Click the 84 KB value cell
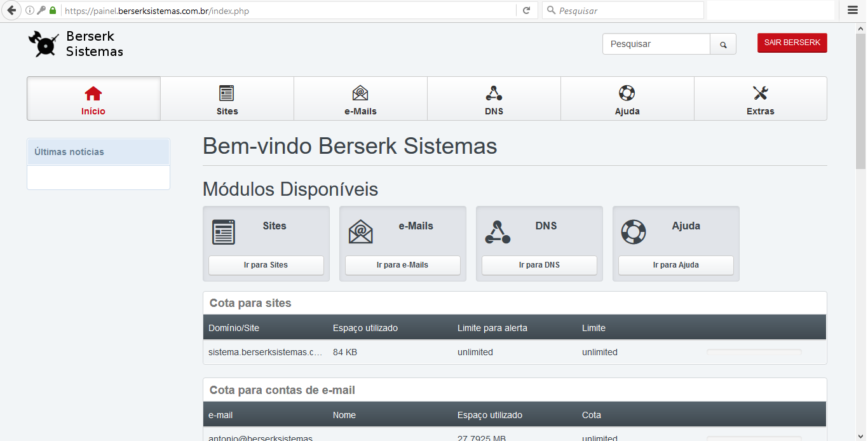This screenshot has height=441, width=868. pyautogui.click(x=345, y=352)
